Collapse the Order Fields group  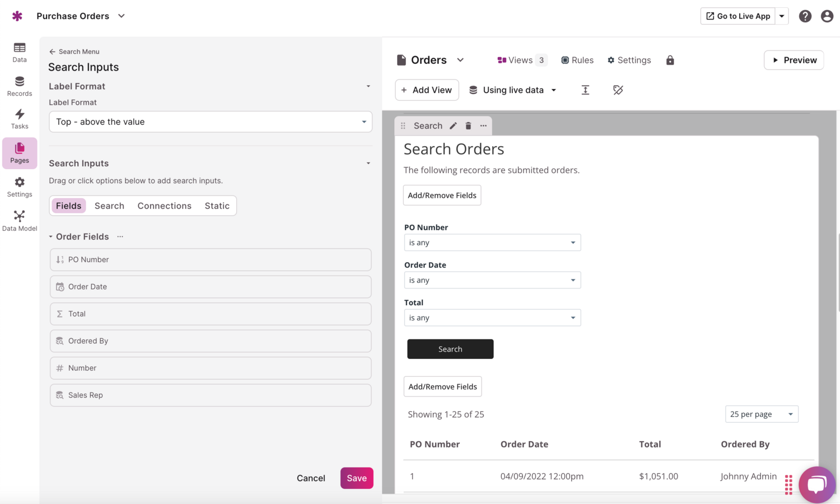pos(51,237)
